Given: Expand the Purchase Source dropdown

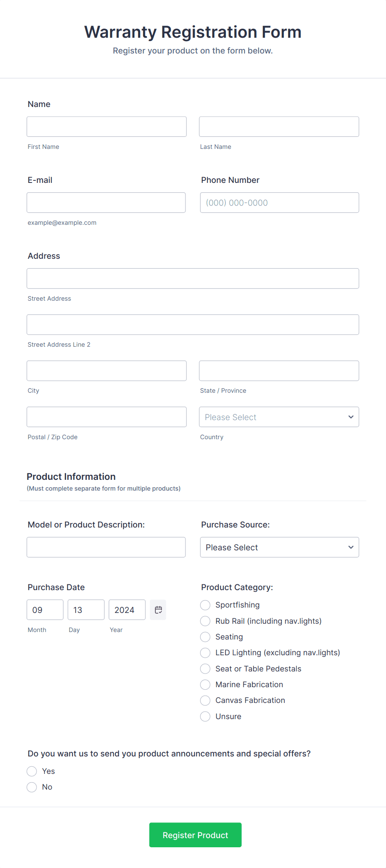Looking at the screenshot, I should tap(279, 547).
